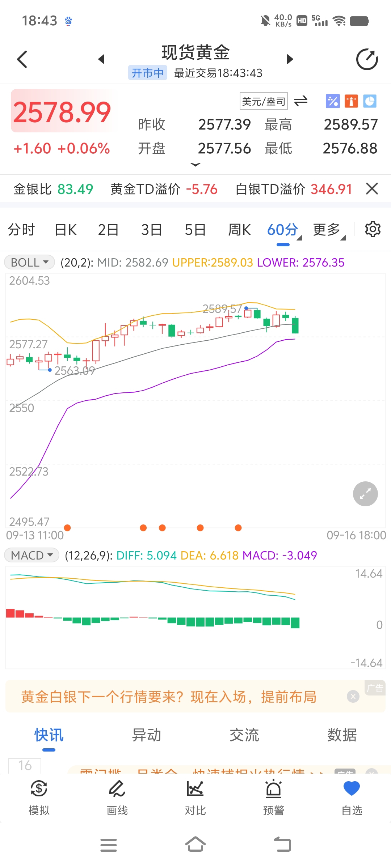Viewport: 391px width, 868px height.
Task: Open chart settings gear icon
Action: pos(373,229)
